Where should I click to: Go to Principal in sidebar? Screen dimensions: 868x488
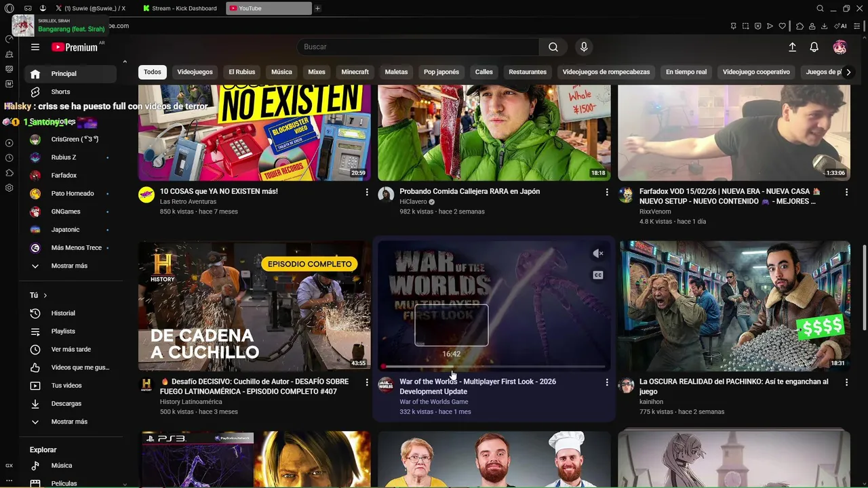tap(71, 73)
